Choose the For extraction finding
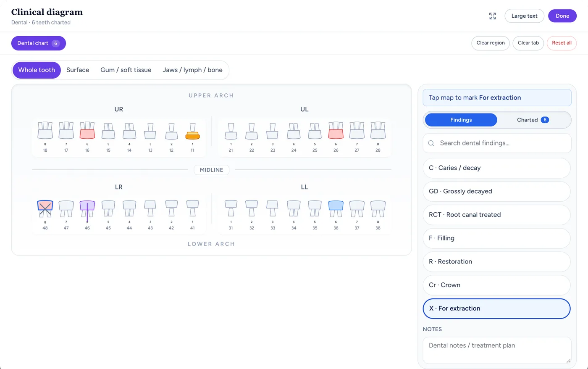Image resolution: width=588 pixels, height=369 pixels. (x=497, y=308)
